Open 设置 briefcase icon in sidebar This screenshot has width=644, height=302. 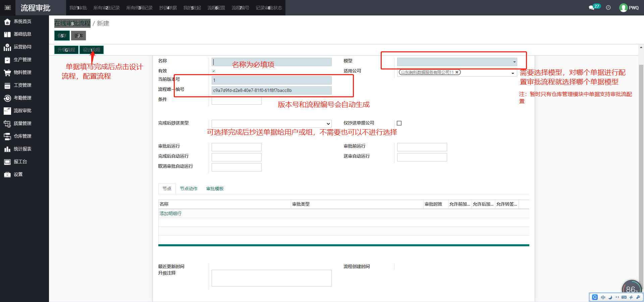[7, 174]
